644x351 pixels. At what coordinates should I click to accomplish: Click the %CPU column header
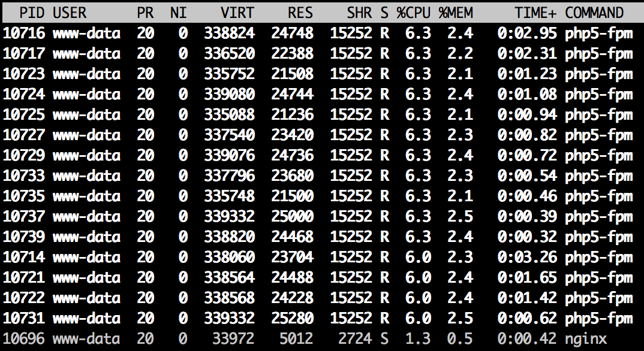coord(414,13)
